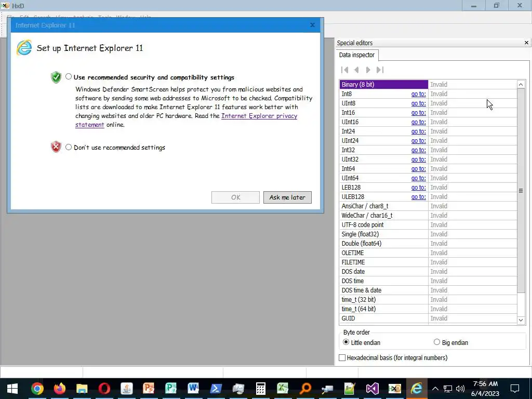Open PowerPoint from the taskbar
The width and height of the screenshot is (532, 399).
tap(149, 389)
